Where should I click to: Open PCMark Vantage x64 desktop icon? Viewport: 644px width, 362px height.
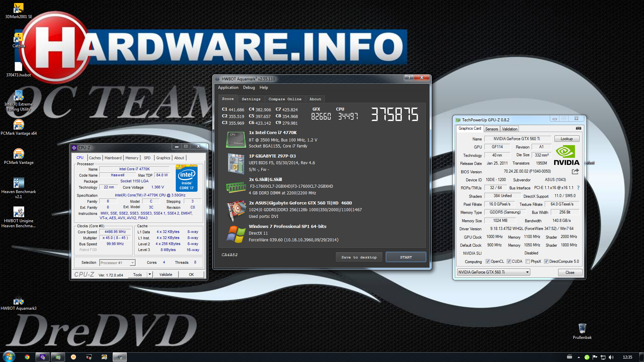(x=18, y=127)
